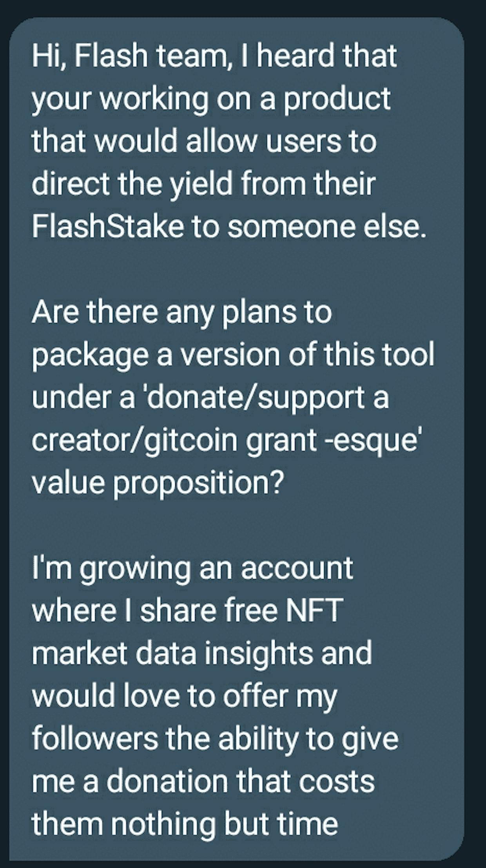The width and height of the screenshot is (486, 868).
Task: Select the word 'FlashStake' in the message
Action: click(x=108, y=226)
